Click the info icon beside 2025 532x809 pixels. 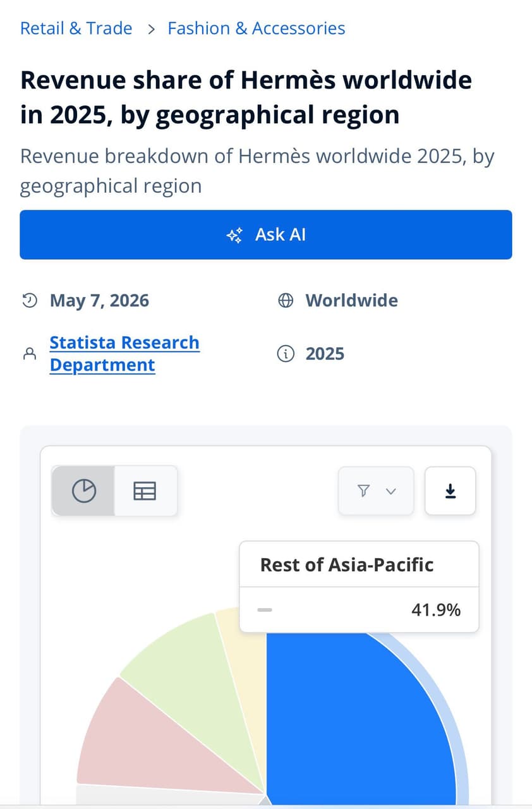point(286,353)
